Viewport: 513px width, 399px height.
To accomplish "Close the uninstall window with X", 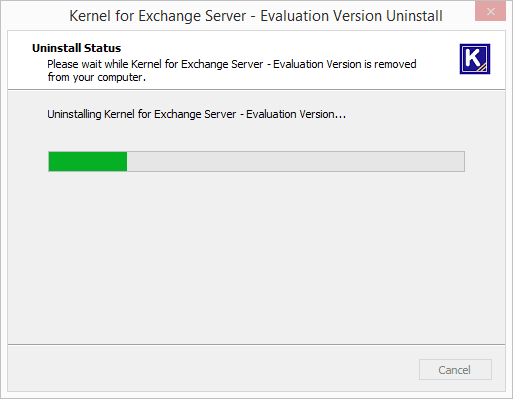I will point(490,11).
